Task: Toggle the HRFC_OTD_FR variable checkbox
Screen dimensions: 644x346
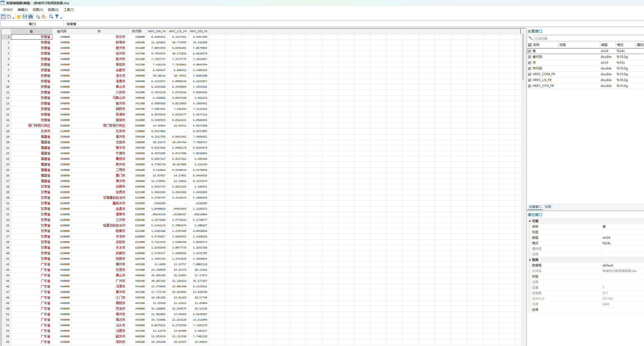Action: [529, 86]
